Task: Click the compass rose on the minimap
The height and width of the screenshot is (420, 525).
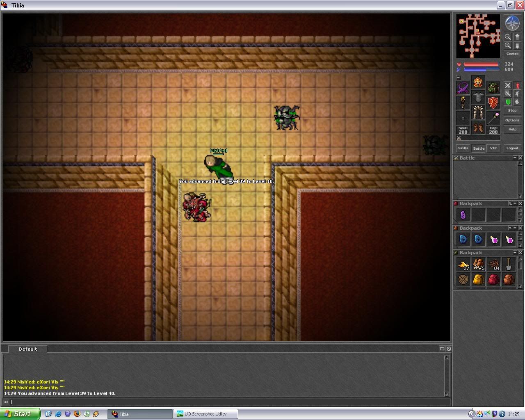Action: coord(512,23)
